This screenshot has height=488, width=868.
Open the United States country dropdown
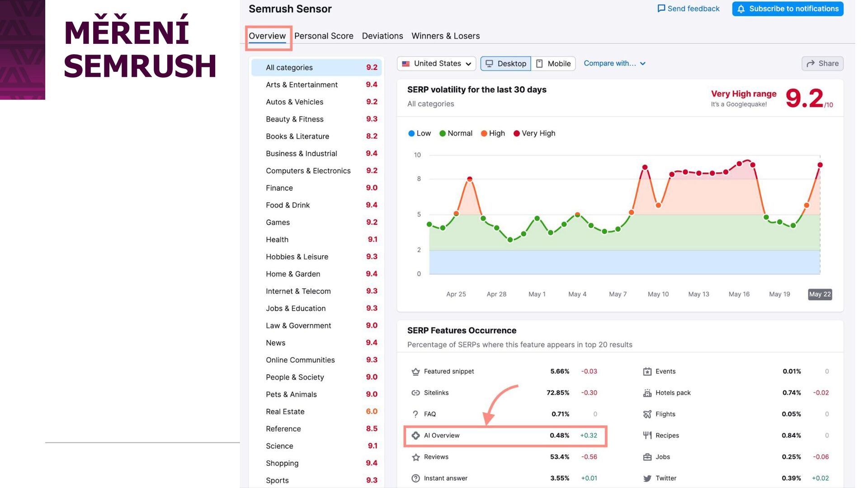coord(437,64)
